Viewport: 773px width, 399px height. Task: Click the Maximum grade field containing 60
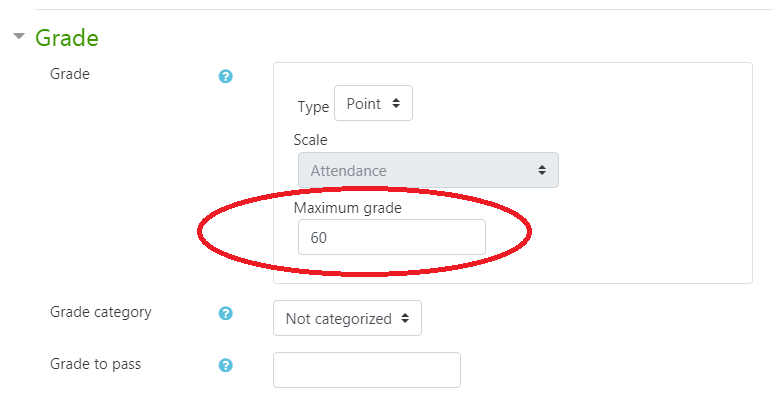pos(391,237)
